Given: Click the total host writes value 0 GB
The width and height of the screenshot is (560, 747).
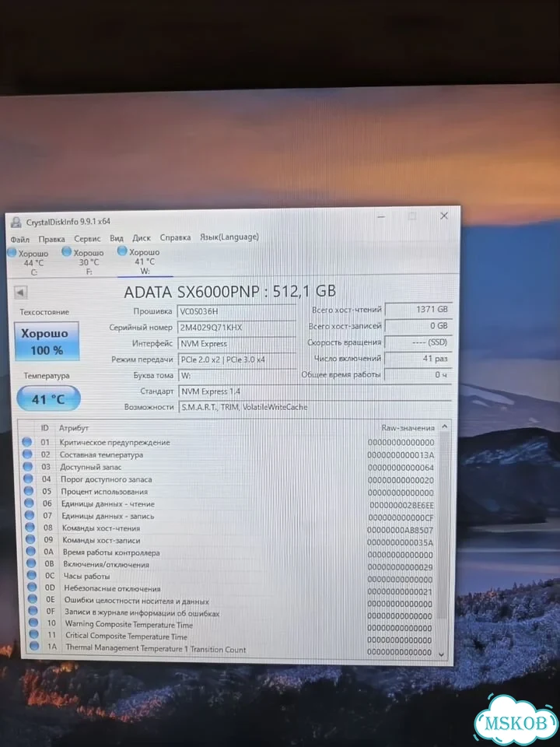Looking at the screenshot, I should [418, 326].
